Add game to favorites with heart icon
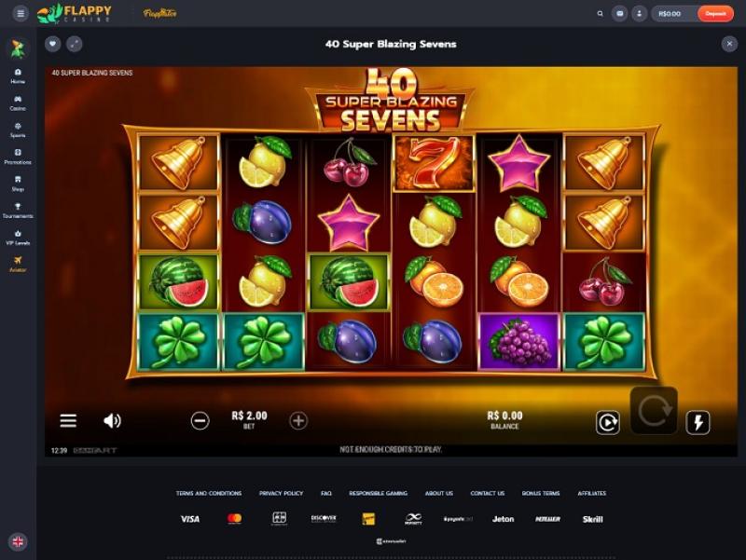Screen dimensions: 746x560 click(53, 44)
